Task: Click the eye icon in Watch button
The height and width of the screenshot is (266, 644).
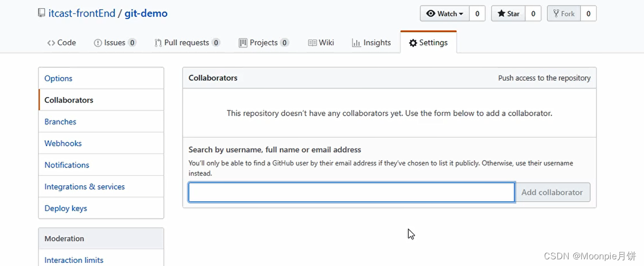Action: pos(431,14)
